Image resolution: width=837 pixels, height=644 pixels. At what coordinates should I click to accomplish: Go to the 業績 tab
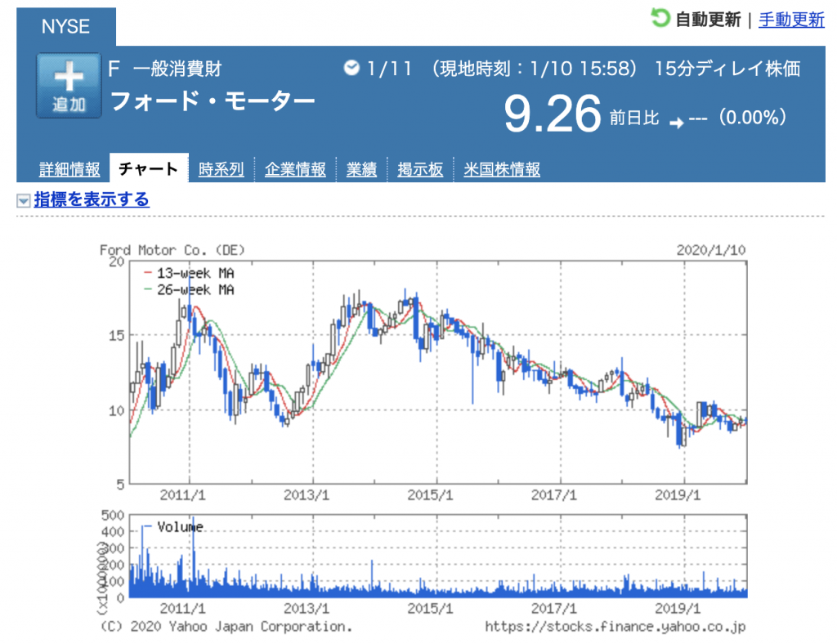click(x=361, y=169)
